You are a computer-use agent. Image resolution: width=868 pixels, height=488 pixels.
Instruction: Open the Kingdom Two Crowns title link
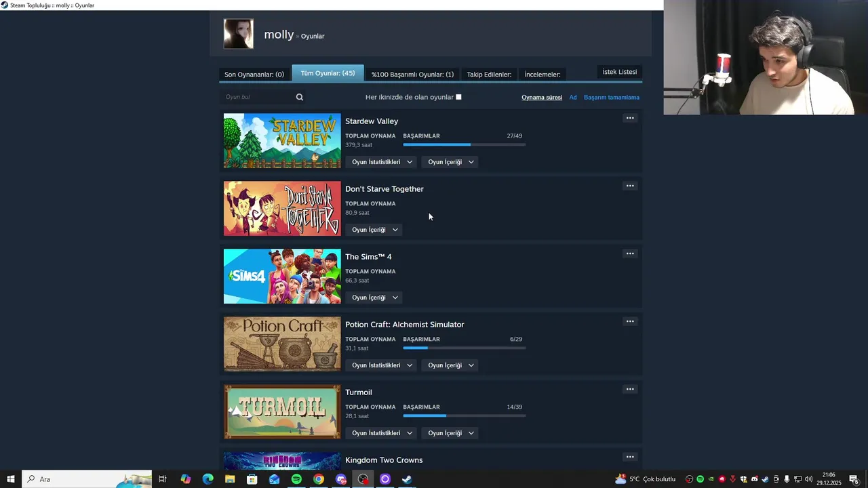(384, 460)
